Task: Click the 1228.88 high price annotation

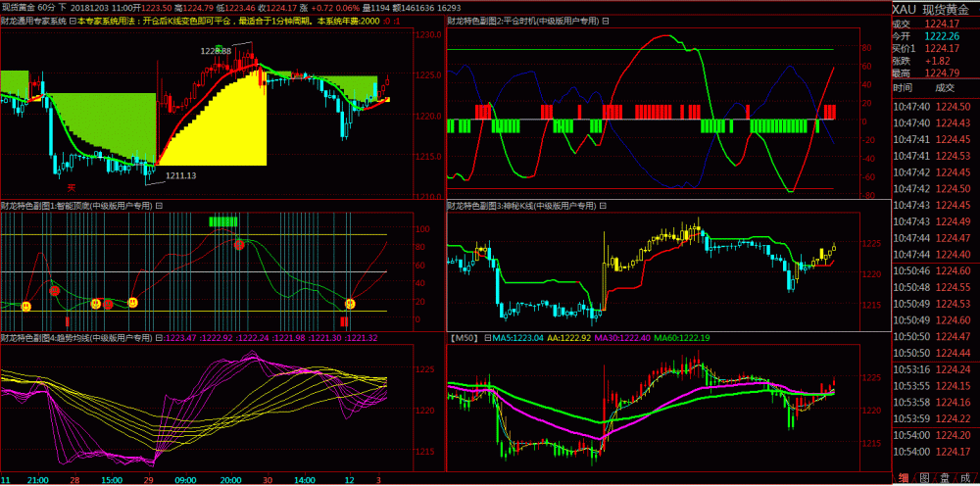Action: pos(217,50)
